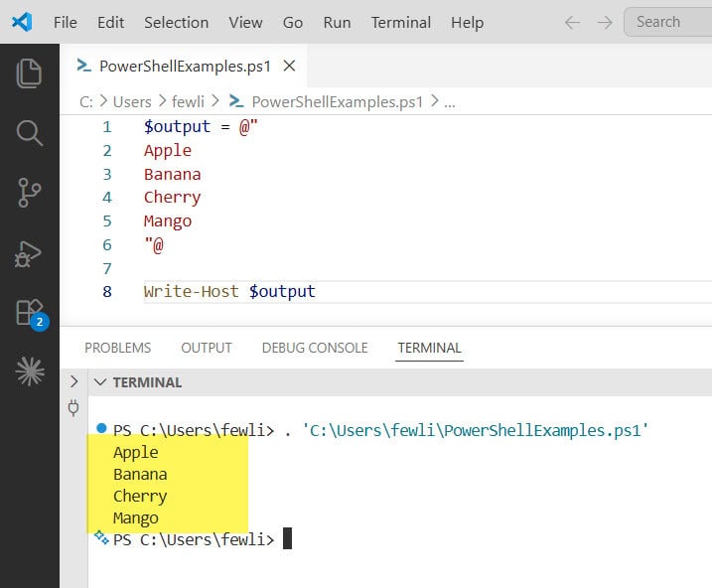The width and height of the screenshot is (712, 588).
Task: Open the Search view in activity bar
Action: click(x=29, y=132)
